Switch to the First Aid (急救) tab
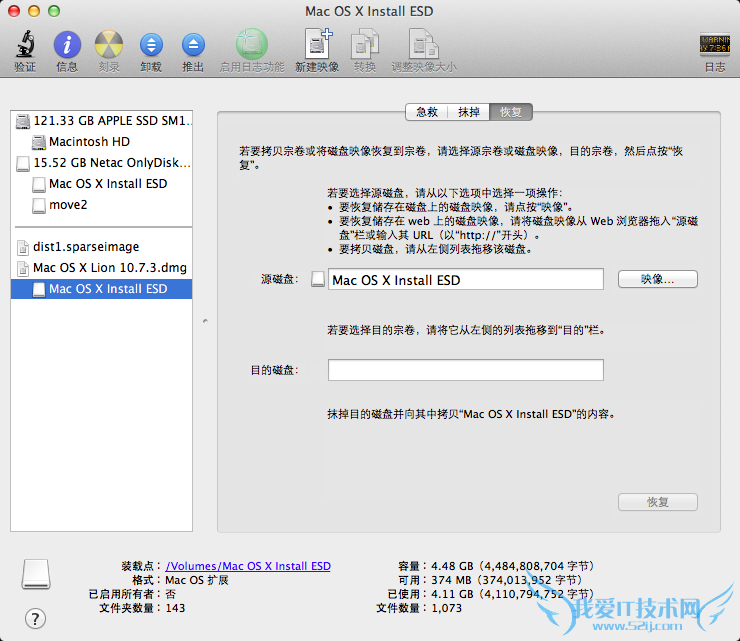This screenshot has height=641, width=740. point(427,112)
